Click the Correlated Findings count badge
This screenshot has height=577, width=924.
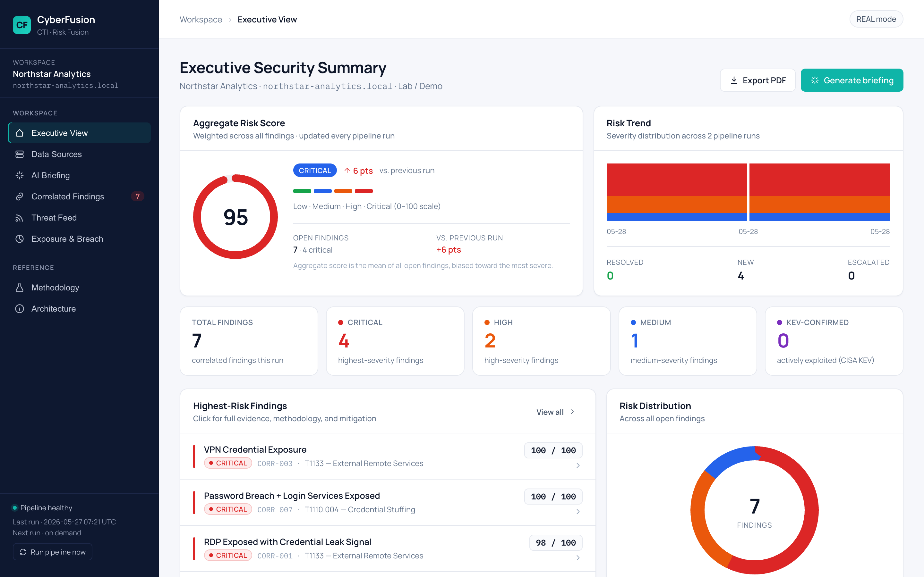(x=137, y=196)
